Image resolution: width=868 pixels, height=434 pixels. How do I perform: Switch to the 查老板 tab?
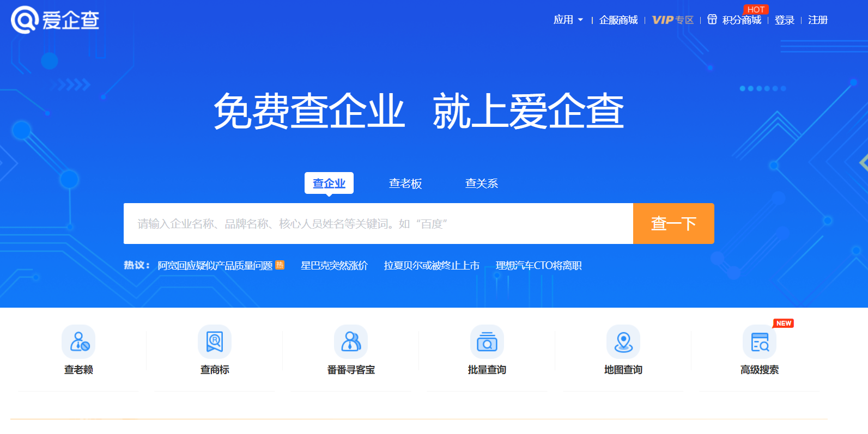[405, 184]
